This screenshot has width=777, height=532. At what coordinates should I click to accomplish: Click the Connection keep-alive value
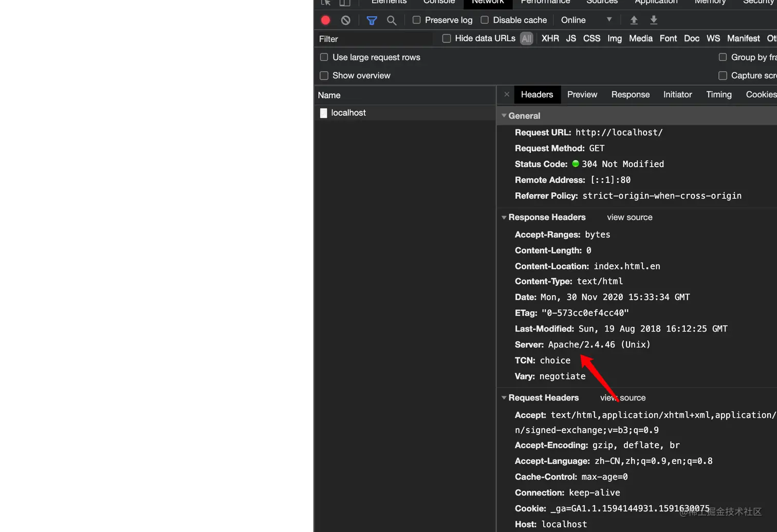point(595,493)
